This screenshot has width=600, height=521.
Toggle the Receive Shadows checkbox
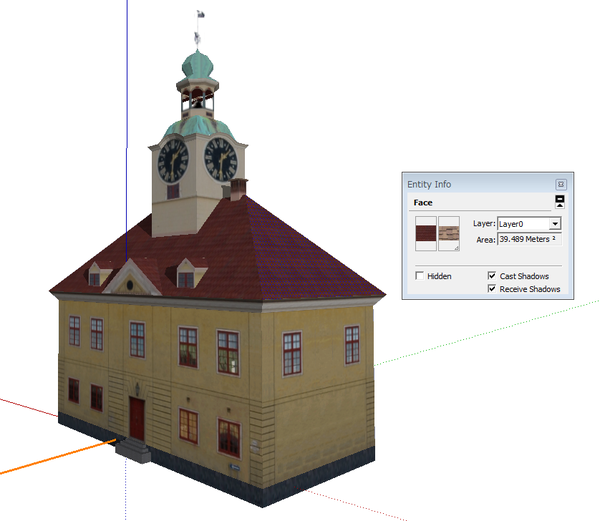492,289
